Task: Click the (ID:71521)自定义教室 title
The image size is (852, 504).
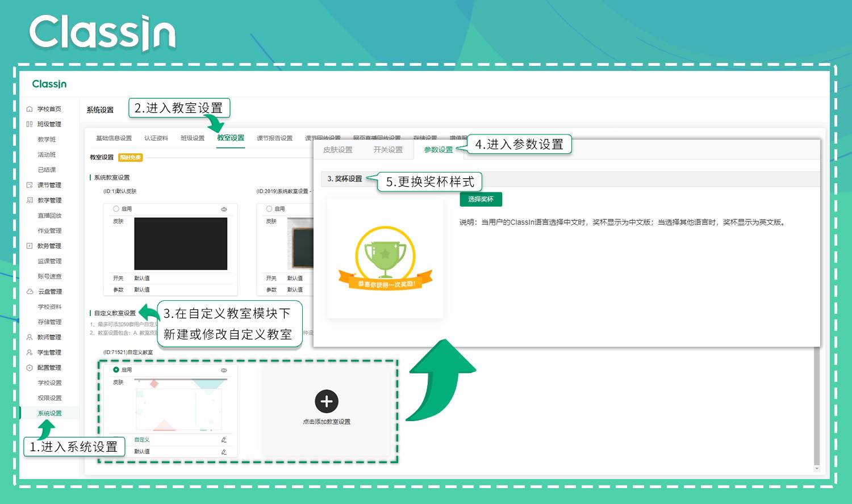Action: click(128, 352)
